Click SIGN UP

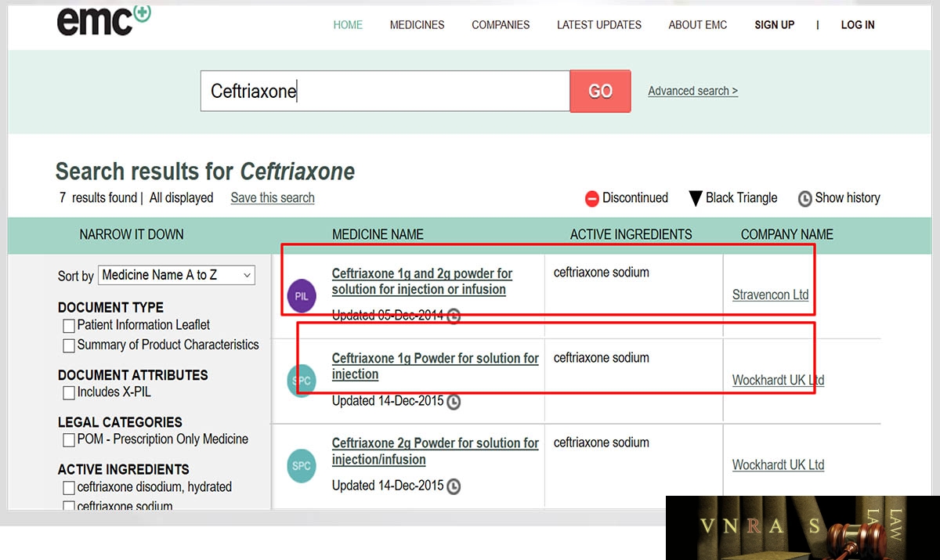pos(775,25)
